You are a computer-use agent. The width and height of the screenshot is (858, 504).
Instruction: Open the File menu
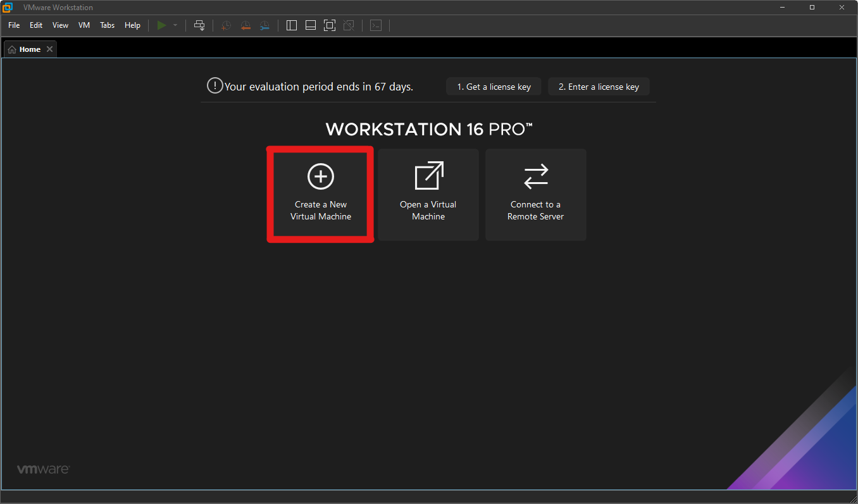coord(14,25)
